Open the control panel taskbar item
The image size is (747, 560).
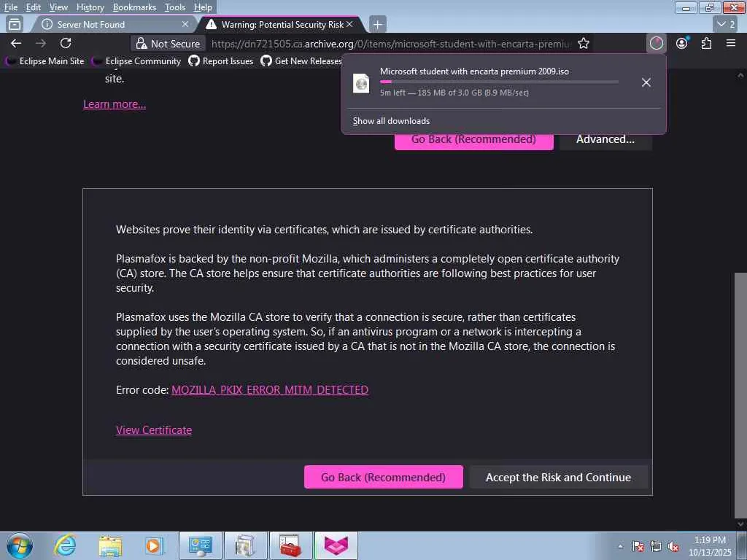200,545
